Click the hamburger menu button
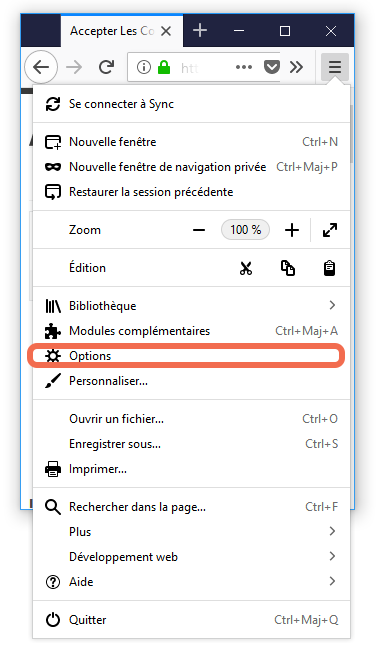Image resolution: width=389 pixels, height=662 pixels. pyautogui.click(x=335, y=67)
